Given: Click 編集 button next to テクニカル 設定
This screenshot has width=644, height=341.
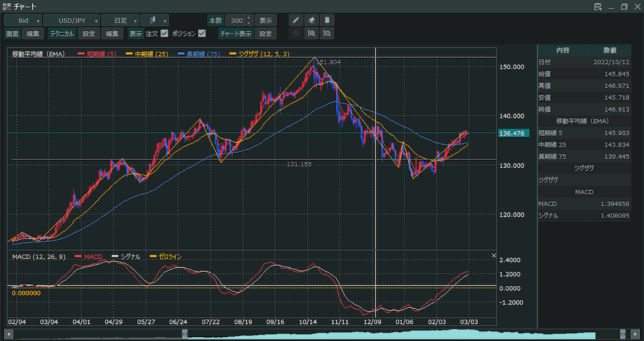Looking at the screenshot, I should point(112,34).
